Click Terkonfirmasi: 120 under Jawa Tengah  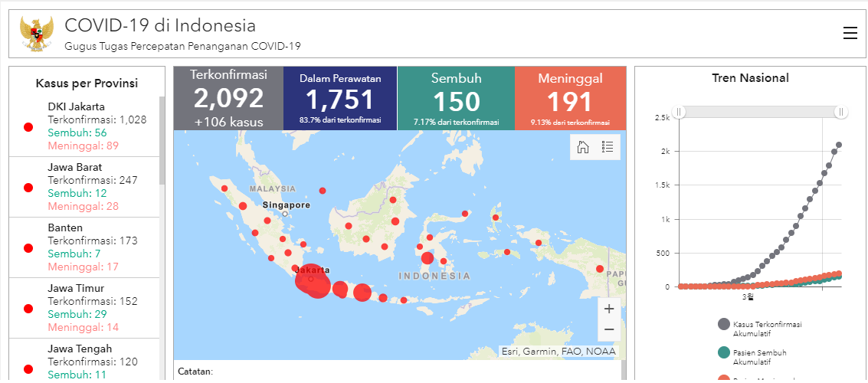click(x=93, y=362)
